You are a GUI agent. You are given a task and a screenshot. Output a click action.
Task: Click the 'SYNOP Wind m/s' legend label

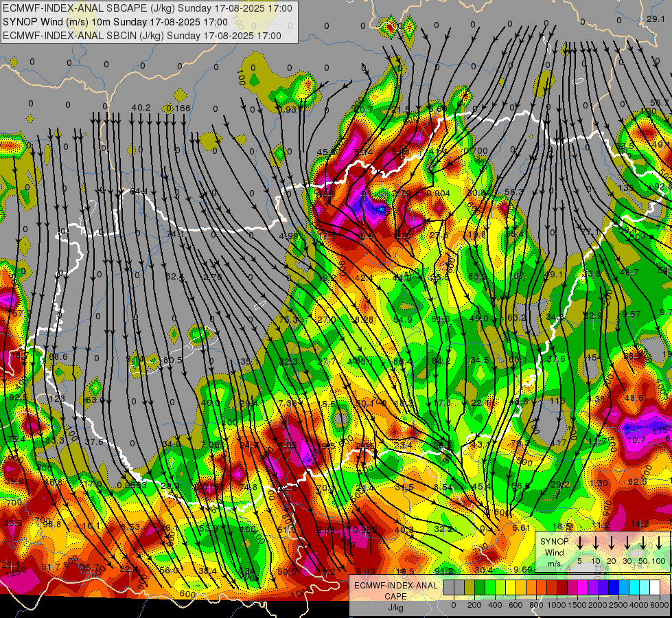(554, 552)
